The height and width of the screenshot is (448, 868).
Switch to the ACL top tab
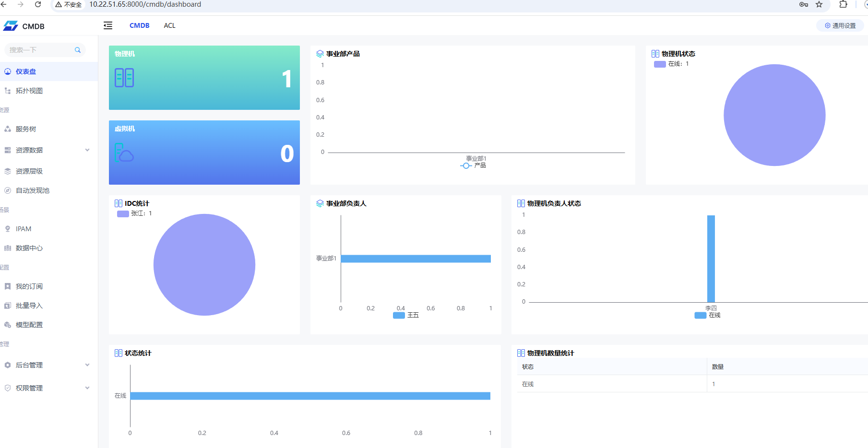pyautogui.click(x=169, y=25)
